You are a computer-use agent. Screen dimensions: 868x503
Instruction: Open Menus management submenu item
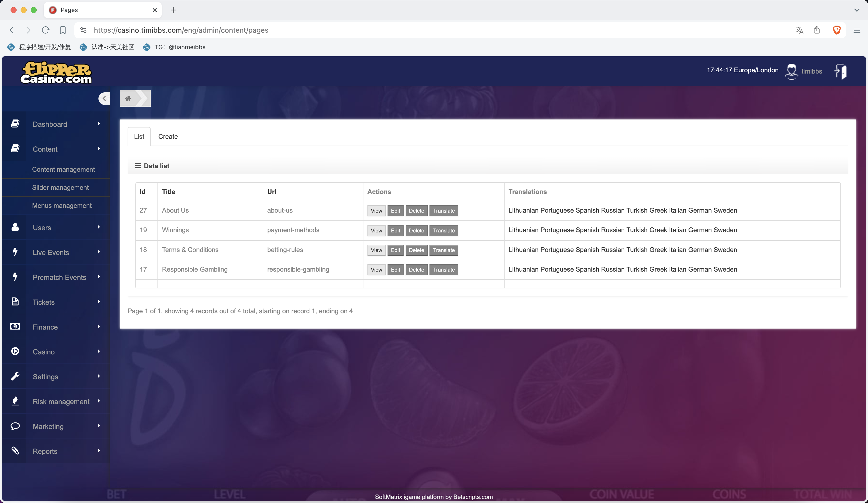pyautogui.click(x=62, y=205)
